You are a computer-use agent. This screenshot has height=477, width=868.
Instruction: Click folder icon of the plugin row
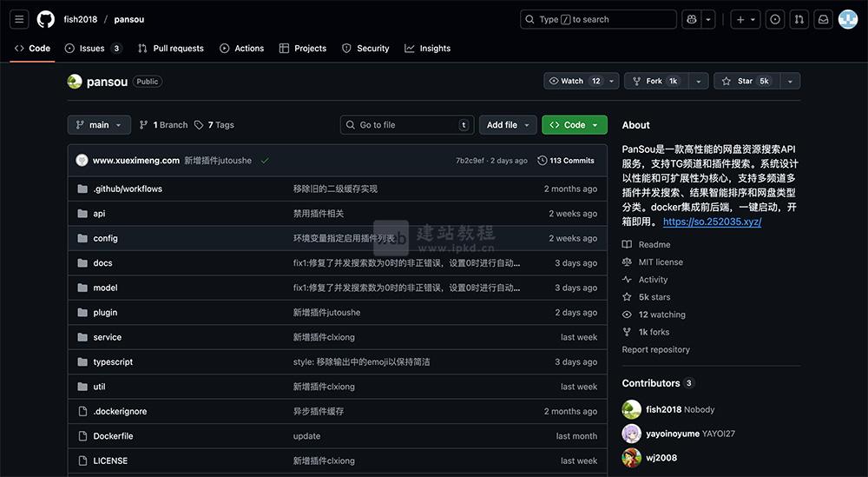(82, 313)
